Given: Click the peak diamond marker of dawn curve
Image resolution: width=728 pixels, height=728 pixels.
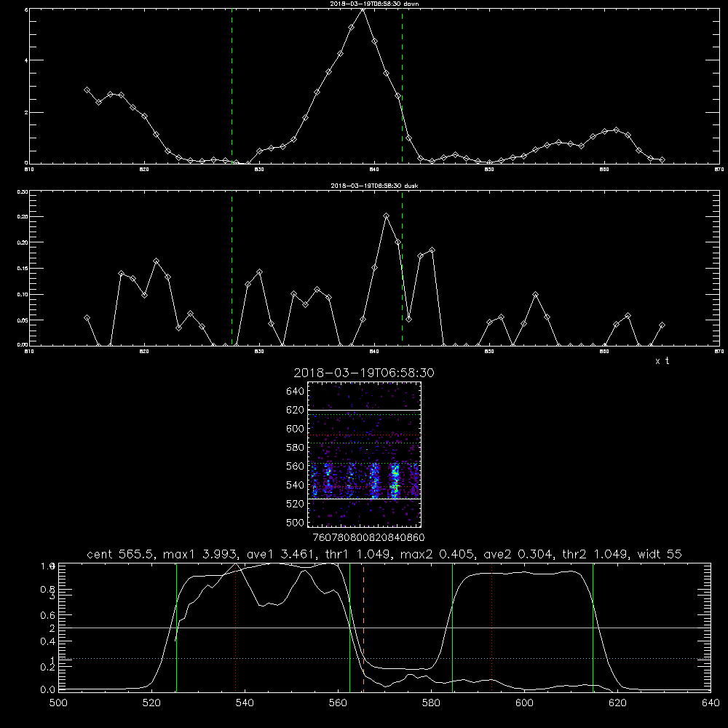Looking at the screenshot, I should point(363,9).
